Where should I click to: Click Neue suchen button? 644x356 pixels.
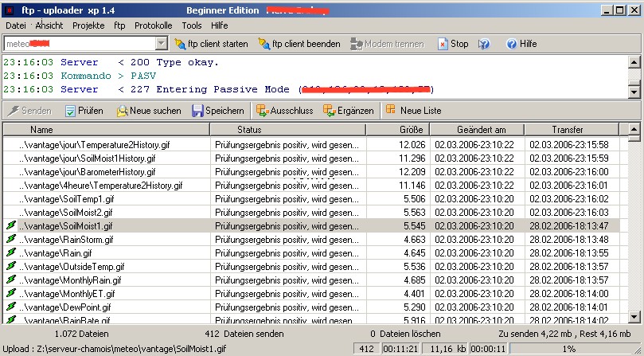pos(149,111)
